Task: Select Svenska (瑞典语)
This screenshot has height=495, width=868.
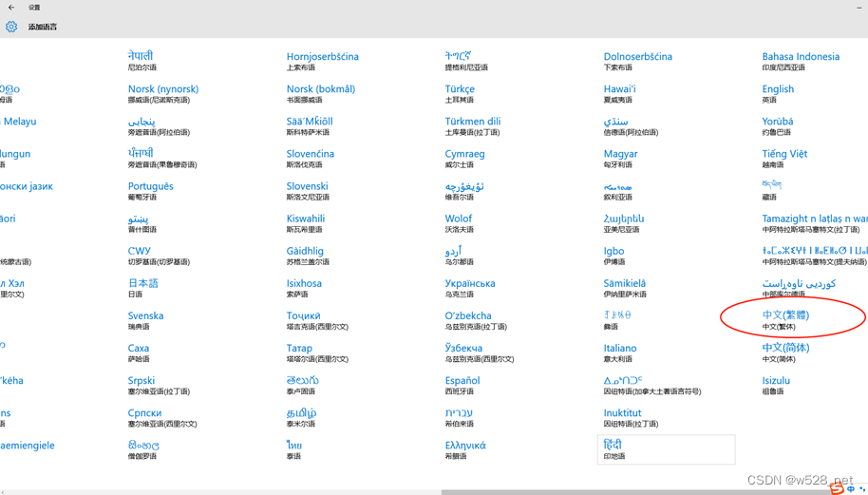Action: pos(145,320)
